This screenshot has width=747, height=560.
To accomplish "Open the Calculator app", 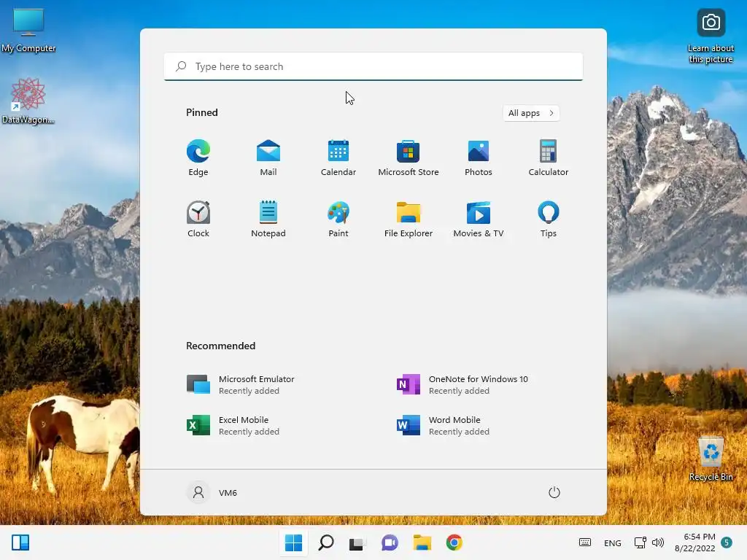I will 549,157.
